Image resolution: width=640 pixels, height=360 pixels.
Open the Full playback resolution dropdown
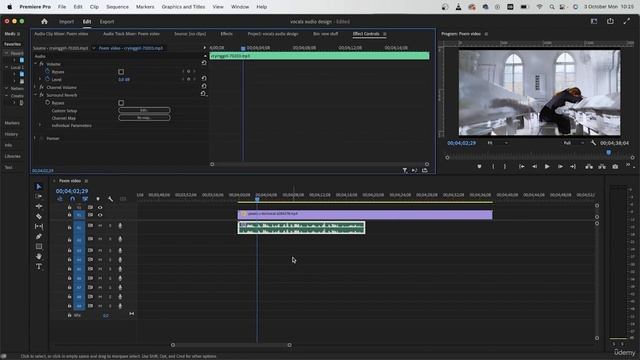click(573, 143)
